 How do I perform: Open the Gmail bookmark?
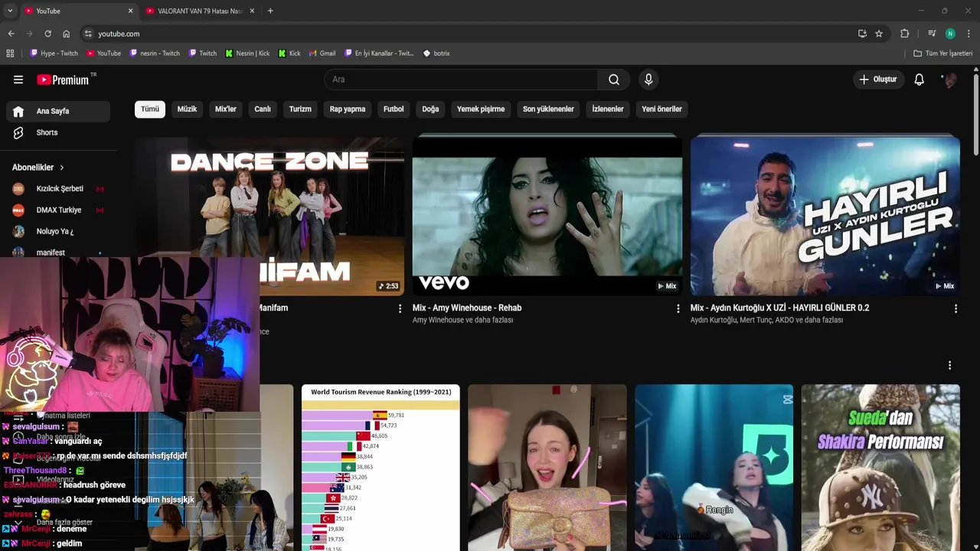click(322, 54)
